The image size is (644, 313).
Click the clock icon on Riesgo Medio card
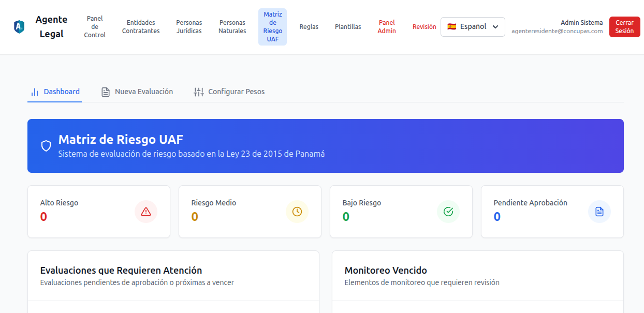(297, 212)
